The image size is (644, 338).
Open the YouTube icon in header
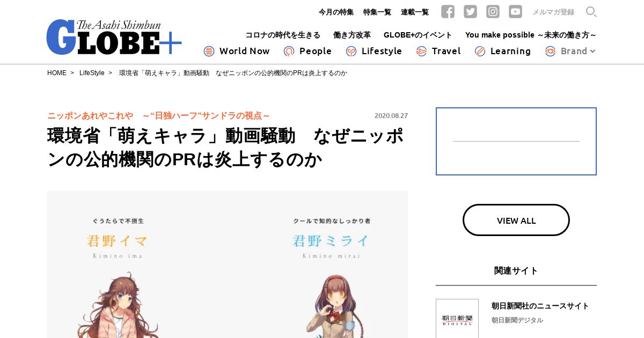tap(515, 12)
